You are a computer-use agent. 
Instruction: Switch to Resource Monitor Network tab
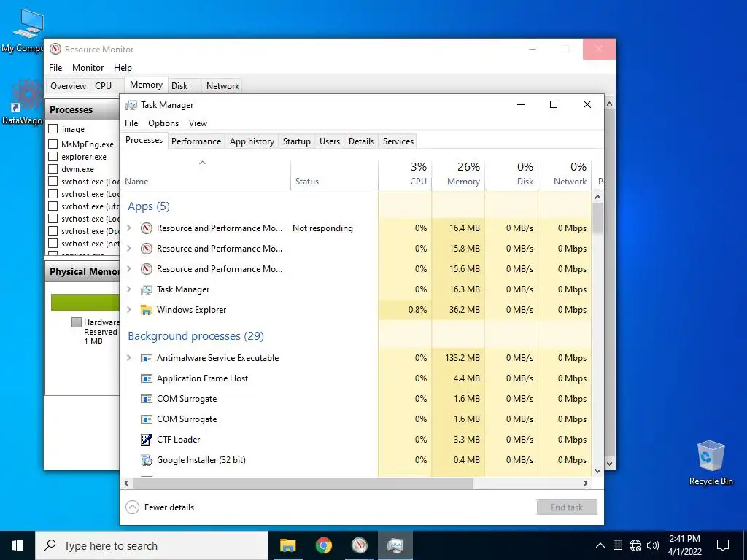pyautogui.click(x=222, y=86)
